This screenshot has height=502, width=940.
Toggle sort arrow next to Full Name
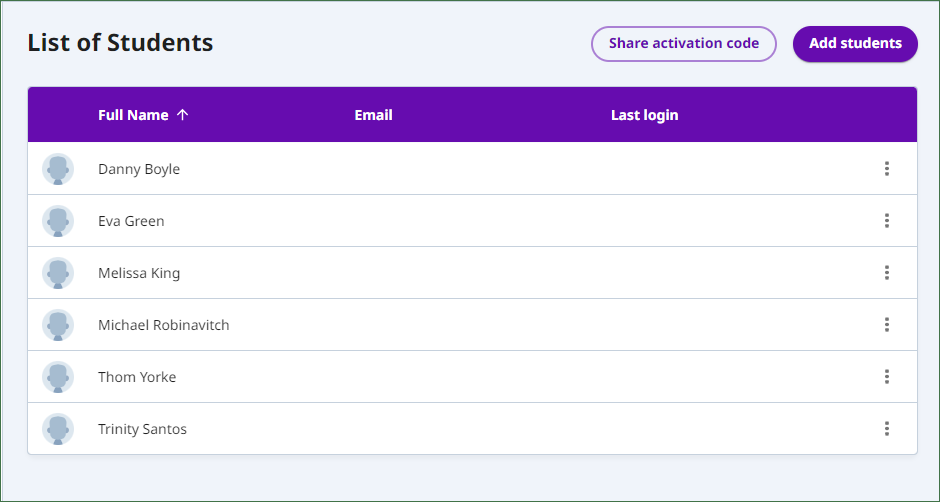tap(182, 115)
